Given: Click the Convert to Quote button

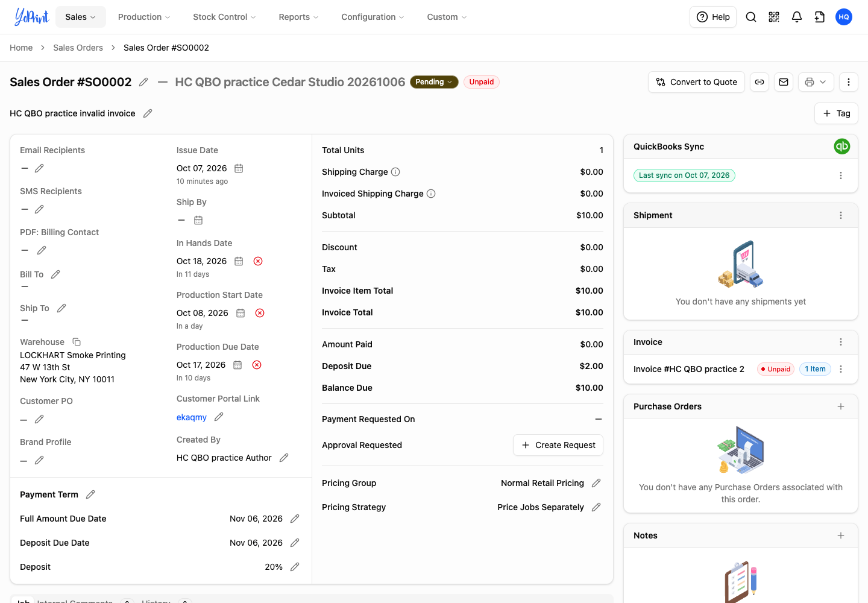Looking at the screenshot, I should click(696, 82).
